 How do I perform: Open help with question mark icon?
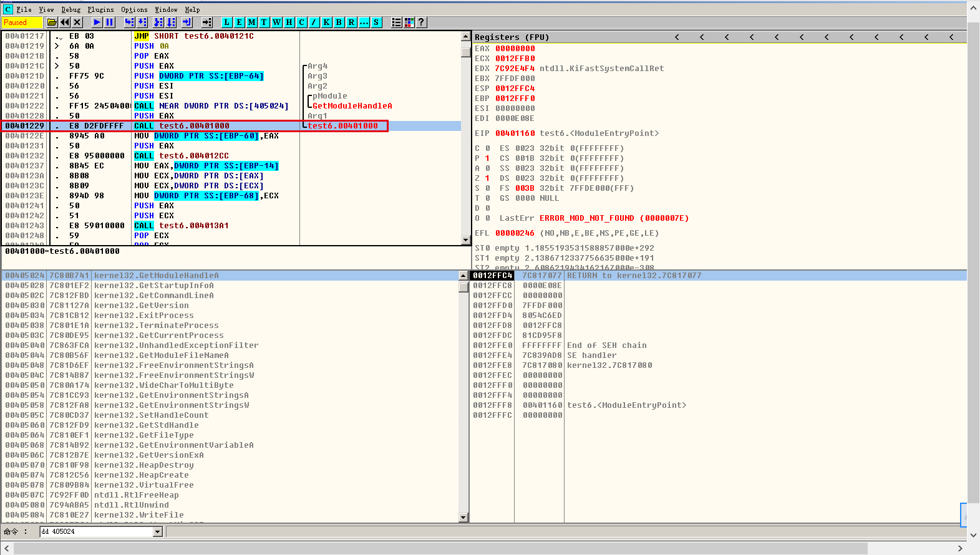422,22
